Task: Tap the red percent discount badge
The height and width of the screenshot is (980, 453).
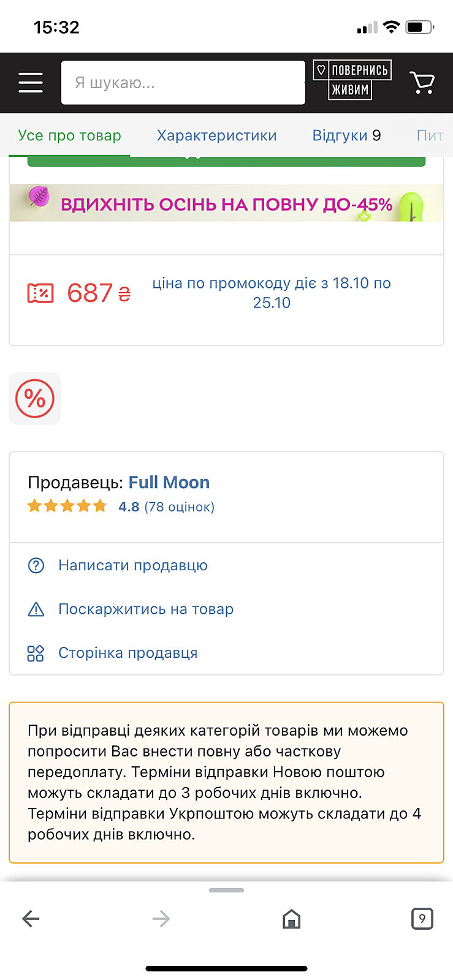Action: pos(35,399)
